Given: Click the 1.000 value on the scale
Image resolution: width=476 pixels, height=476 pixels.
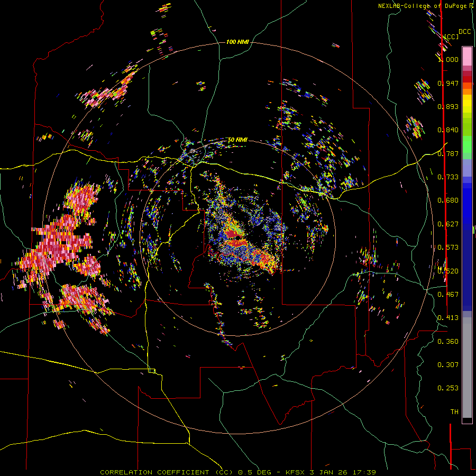Looking at the screenshot, I should tap(448, 59).
